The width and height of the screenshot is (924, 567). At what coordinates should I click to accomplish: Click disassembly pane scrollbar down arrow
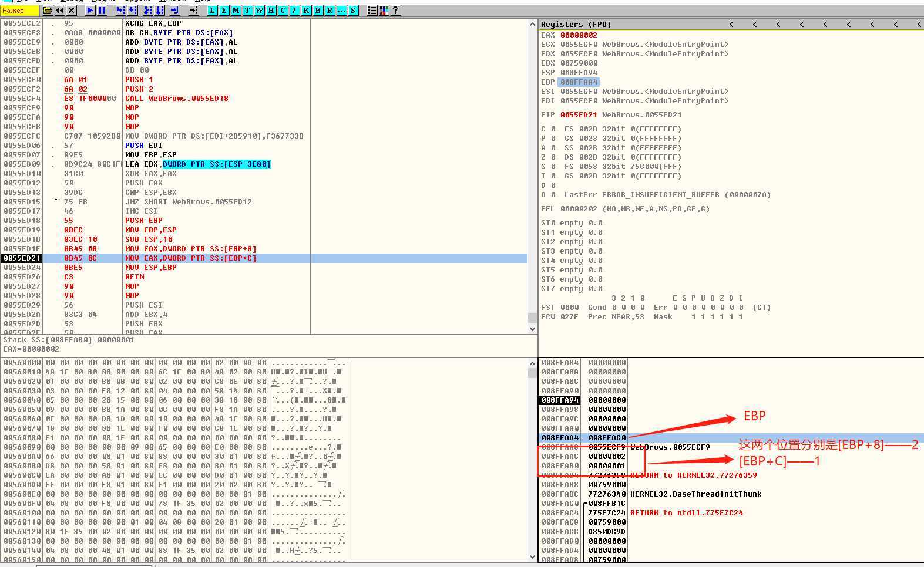533,329
